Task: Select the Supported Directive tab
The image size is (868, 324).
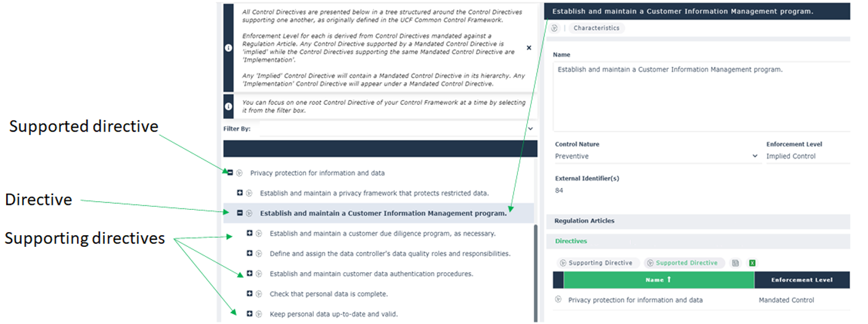Action: tap(686, 263)
